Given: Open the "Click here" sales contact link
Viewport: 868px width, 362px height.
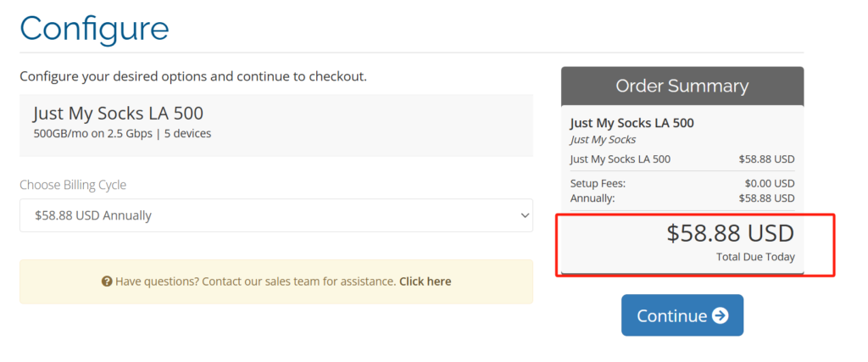Looking at the screenshot, I should [425, 281].
